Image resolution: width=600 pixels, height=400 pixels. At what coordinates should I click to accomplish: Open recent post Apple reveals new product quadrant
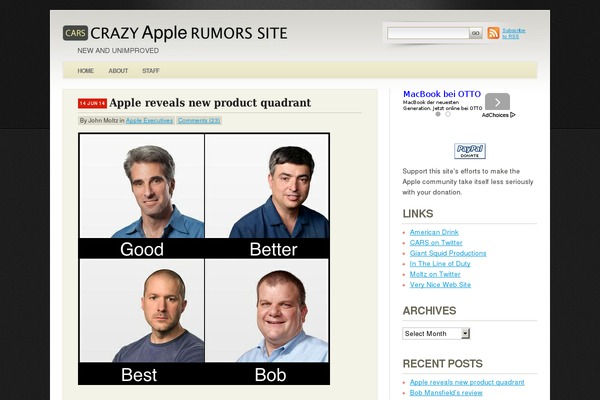pyautogui.click(x=467, y=382)
